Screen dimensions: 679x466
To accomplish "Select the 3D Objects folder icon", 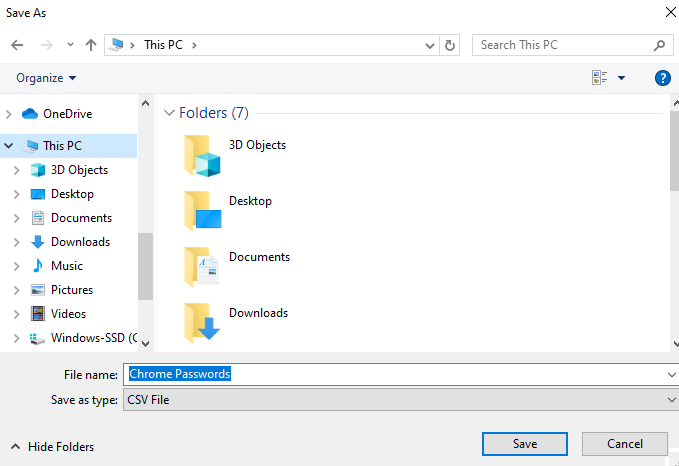I will point(202,156).
